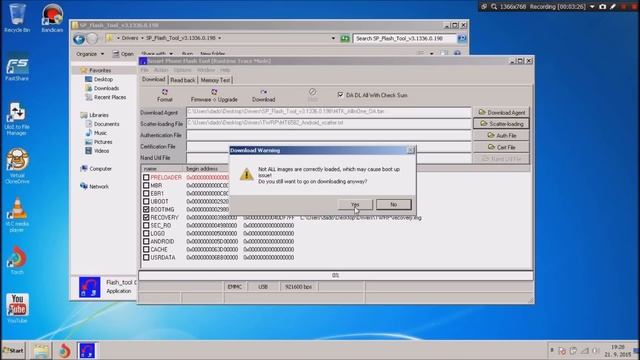Screen dimensions: 640x360
Task: Click the YouTube desktop shortcut icon
Action: [x=17, y=308]
